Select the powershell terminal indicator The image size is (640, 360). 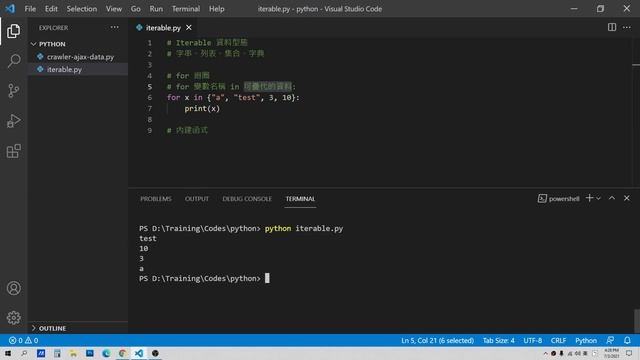(x=558, y=199)
